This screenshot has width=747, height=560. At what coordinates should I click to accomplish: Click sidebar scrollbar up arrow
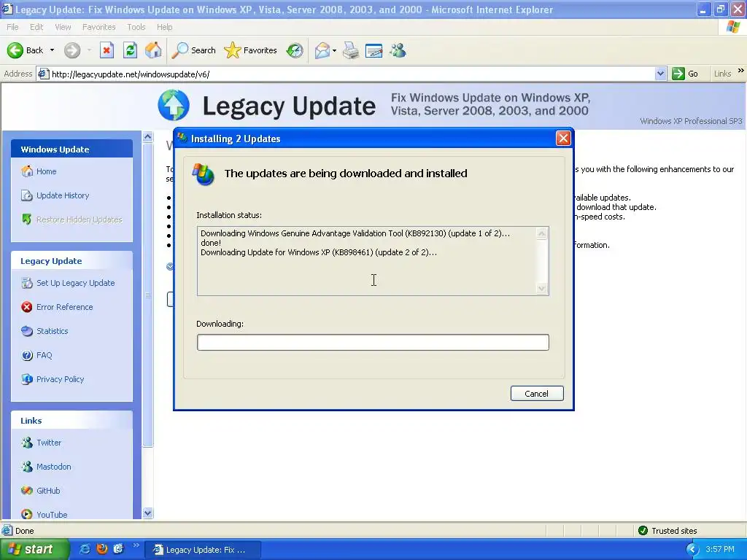coord(147,136)
